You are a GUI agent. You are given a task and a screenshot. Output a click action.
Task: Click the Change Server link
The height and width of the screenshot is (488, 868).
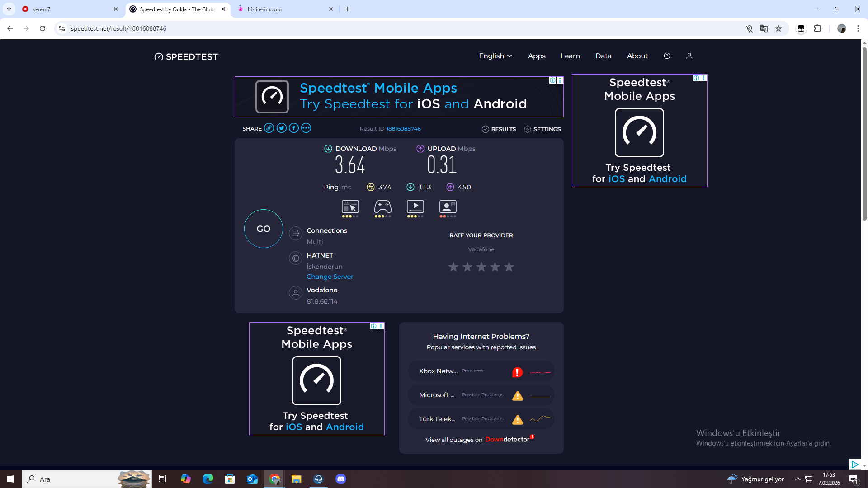330,277
